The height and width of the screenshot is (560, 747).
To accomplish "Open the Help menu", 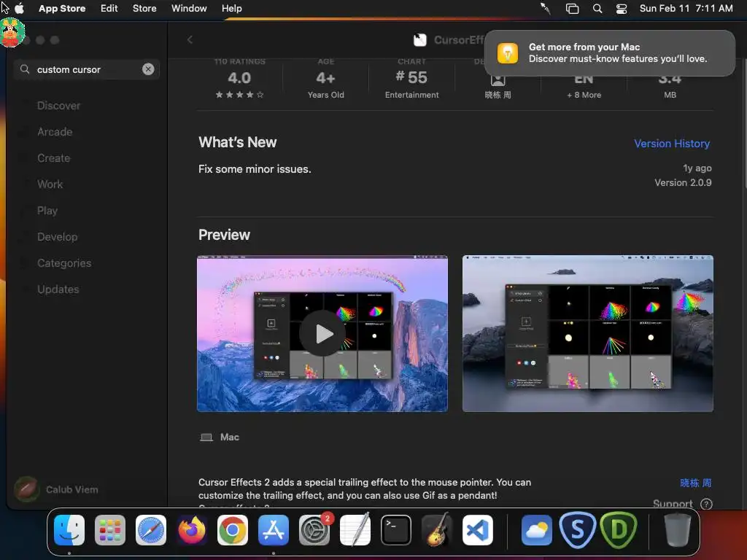I will pyautogui.click(x=231, y=8).
